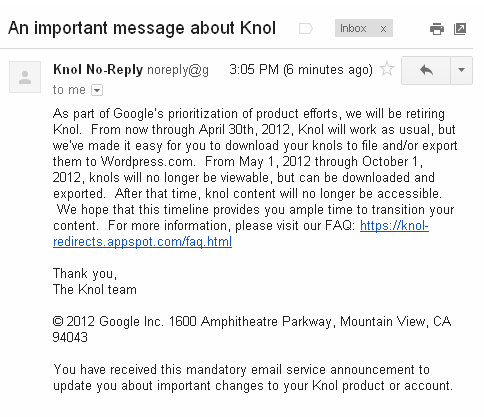Open the https://knol- FAQ link
Screen dimensions: 484x417
pyautogui.click(x=394, y=226)
